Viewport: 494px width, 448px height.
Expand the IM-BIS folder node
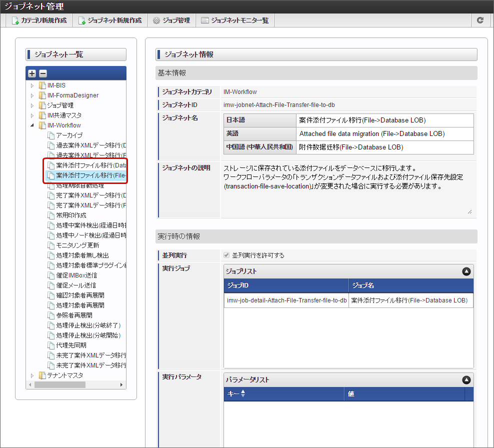32,85
